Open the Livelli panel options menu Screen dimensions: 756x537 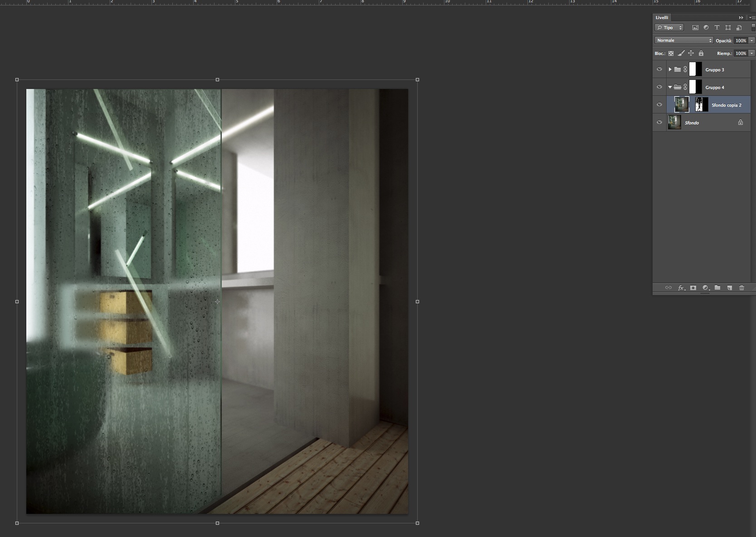coord(752,17)
